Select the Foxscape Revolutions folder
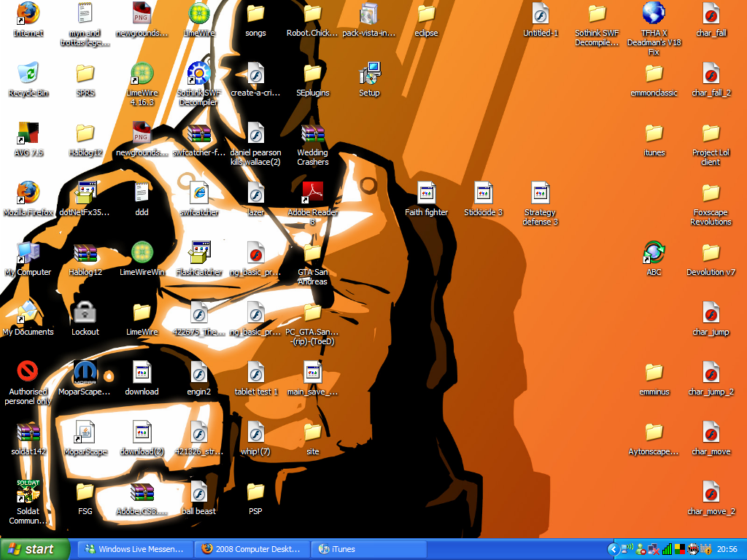 (711, 193)
